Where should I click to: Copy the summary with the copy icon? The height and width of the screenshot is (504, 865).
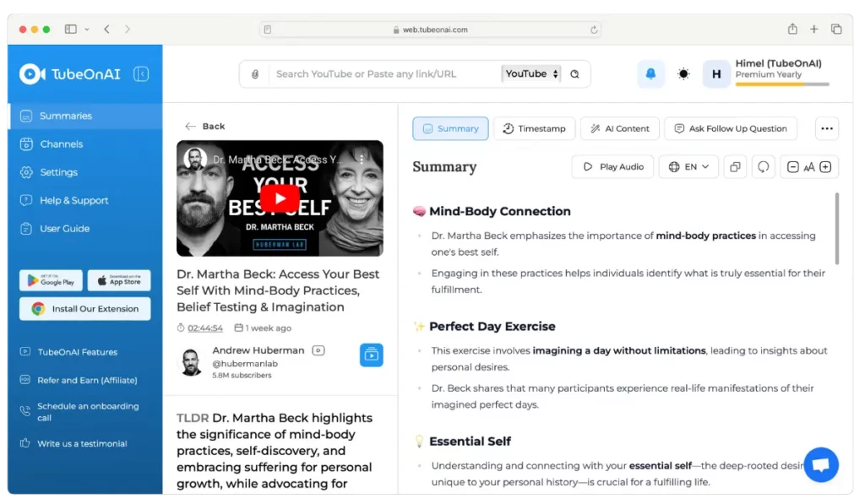[x=735, y=166]
